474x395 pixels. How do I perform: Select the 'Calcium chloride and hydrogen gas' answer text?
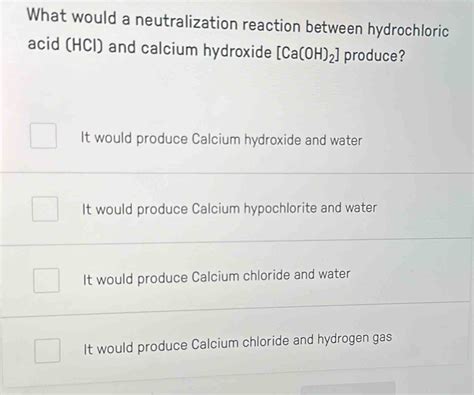[291, 341]
